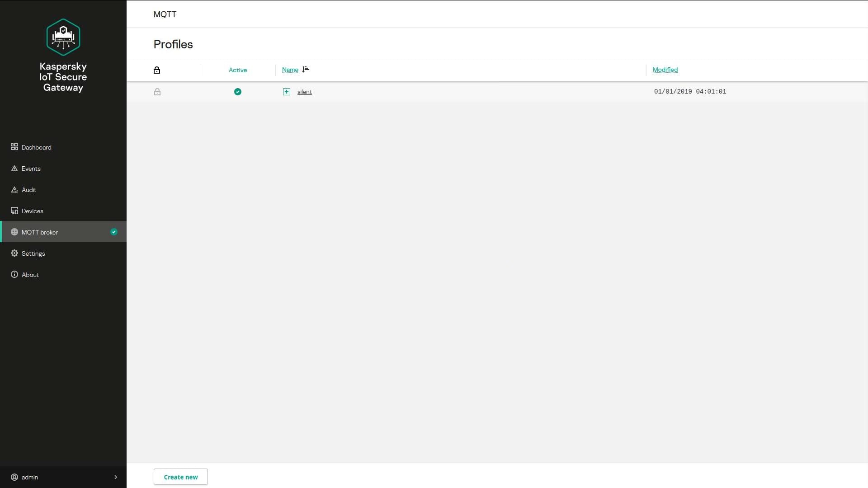Expand the admin user menu chevron

point(116,477)
